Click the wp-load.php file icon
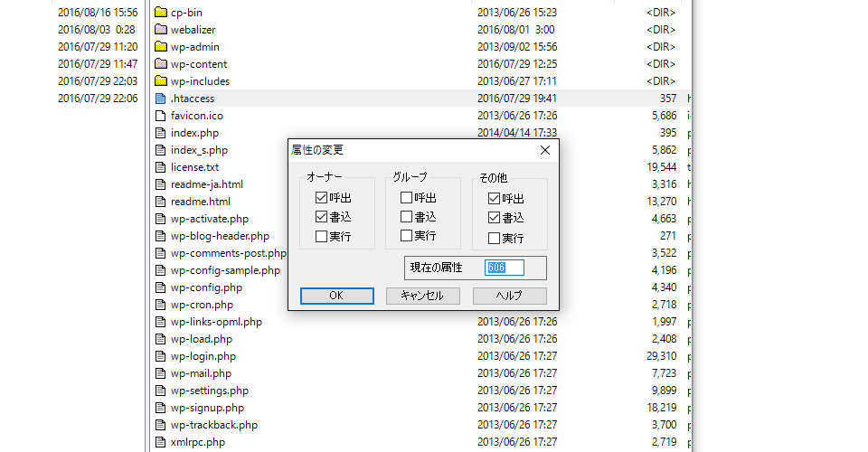The width and height of the screenshot is (868, 452). tap(161, 339)
